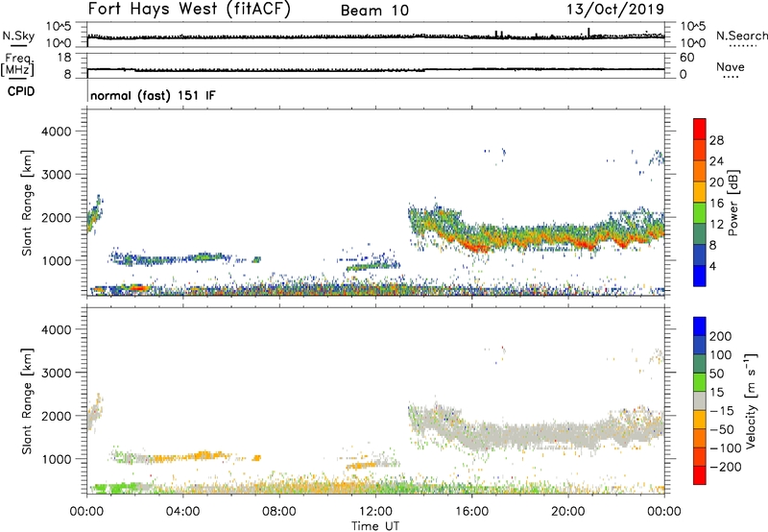Click the "60" Nave axis label

click(x=686, y=58)
